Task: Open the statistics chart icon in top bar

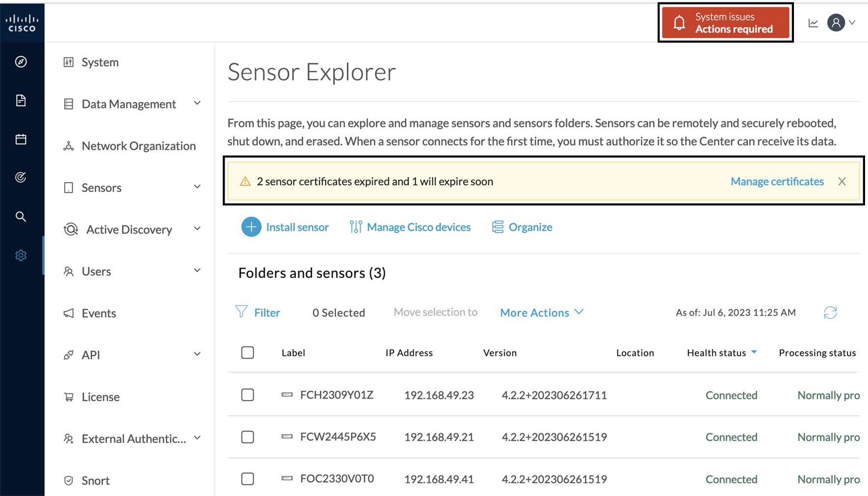Action: point(813,23)
